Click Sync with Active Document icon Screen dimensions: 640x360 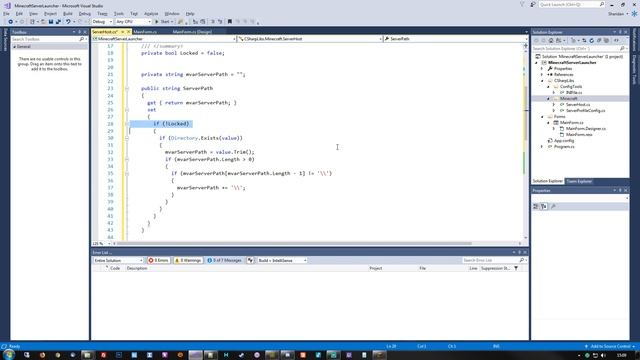[x=584, y=41]
